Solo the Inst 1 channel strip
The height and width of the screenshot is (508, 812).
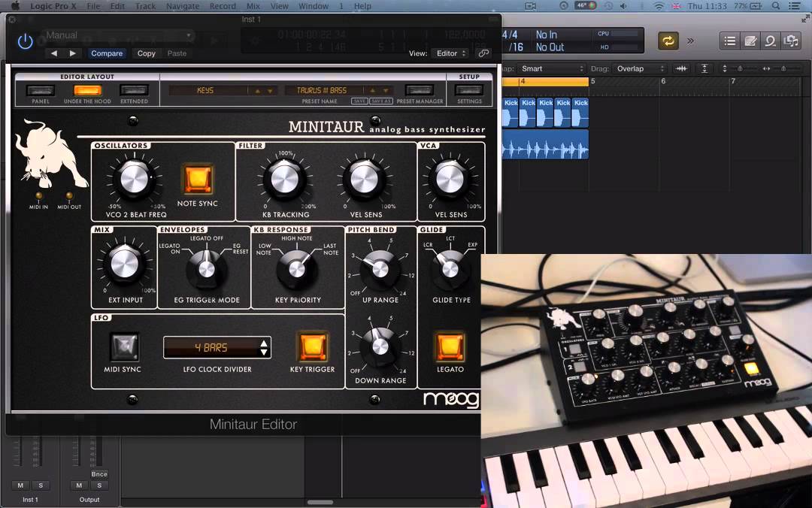tap(41, 485)
